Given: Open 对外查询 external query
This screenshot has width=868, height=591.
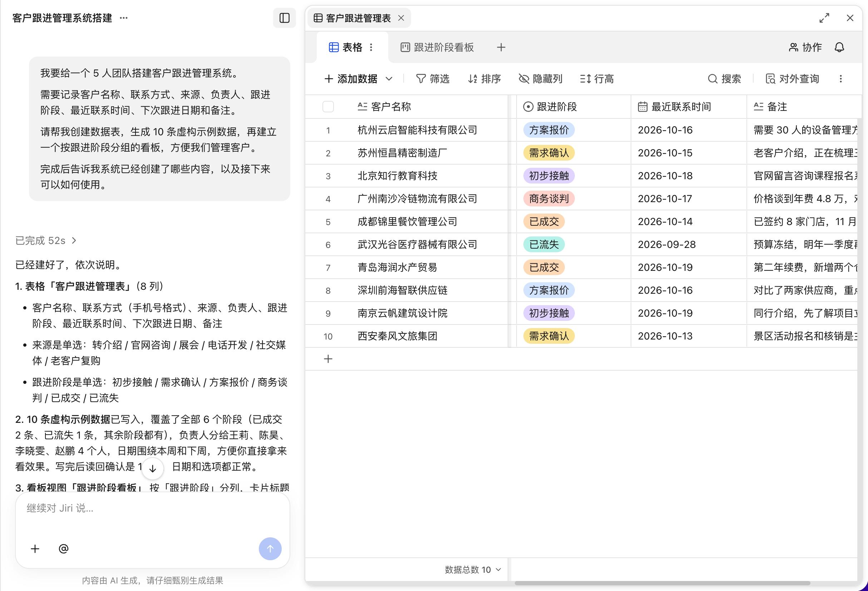Looking at the screenshot, I should [x=792, y=79].
